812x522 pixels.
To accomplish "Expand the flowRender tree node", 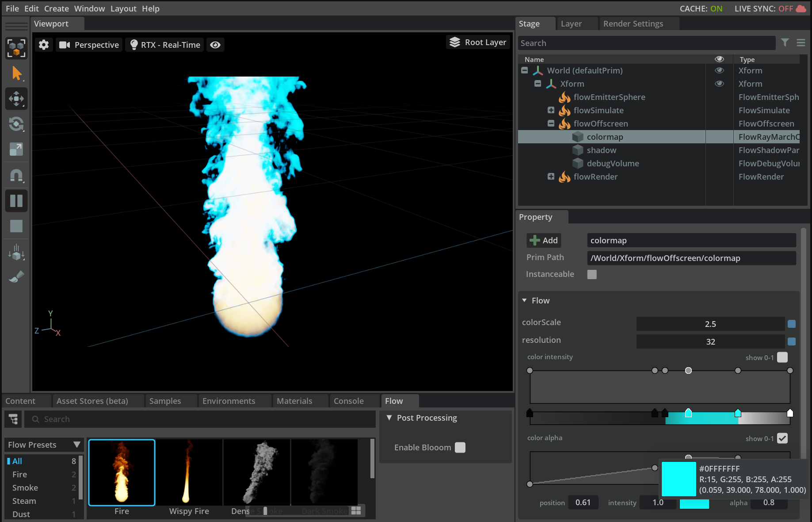I will pos(551,177).
